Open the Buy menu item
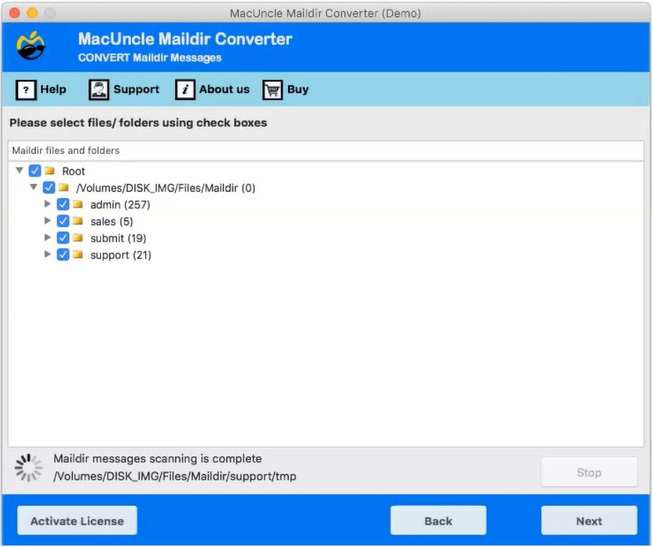Screen dimensions: 653x547 [286, 90]
